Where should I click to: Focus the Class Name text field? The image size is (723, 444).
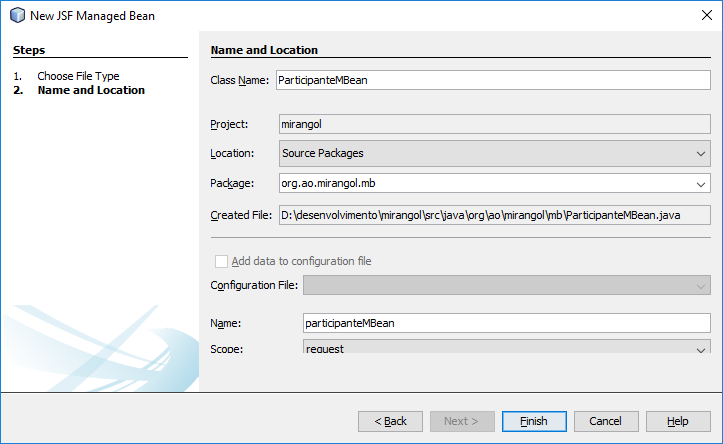493,80
